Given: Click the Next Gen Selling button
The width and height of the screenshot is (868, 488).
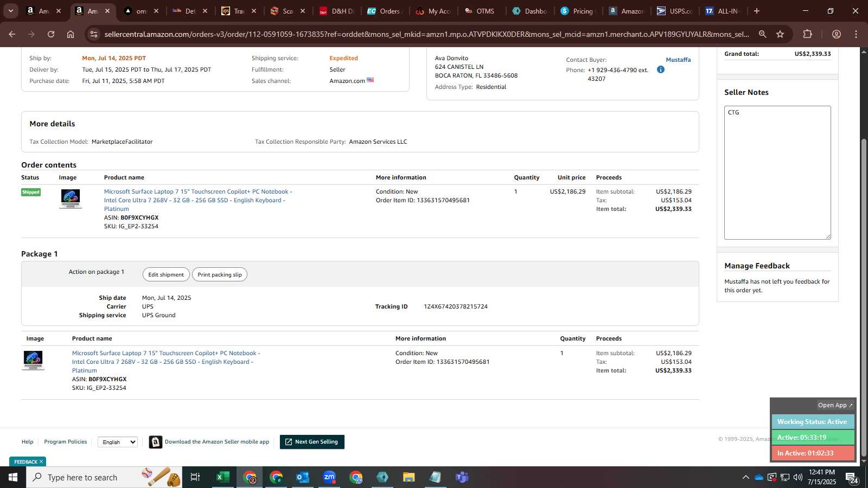Looking at the screenshot, I should click(x=312, y=442).
